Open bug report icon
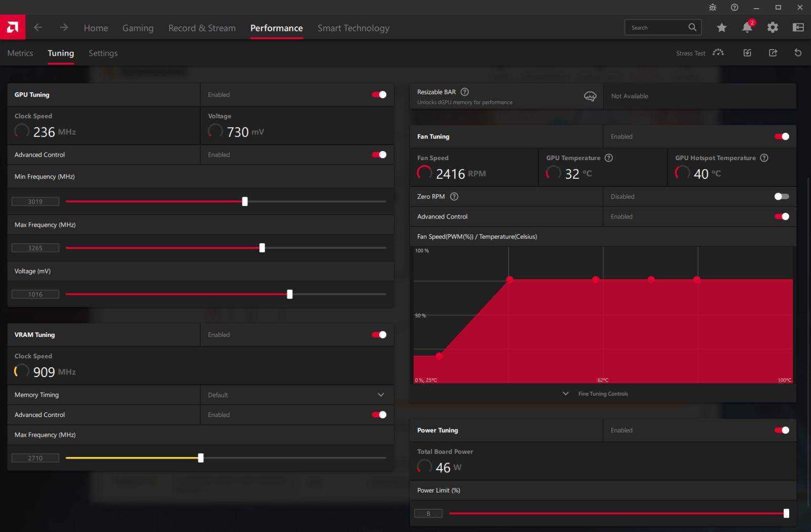 713,7
